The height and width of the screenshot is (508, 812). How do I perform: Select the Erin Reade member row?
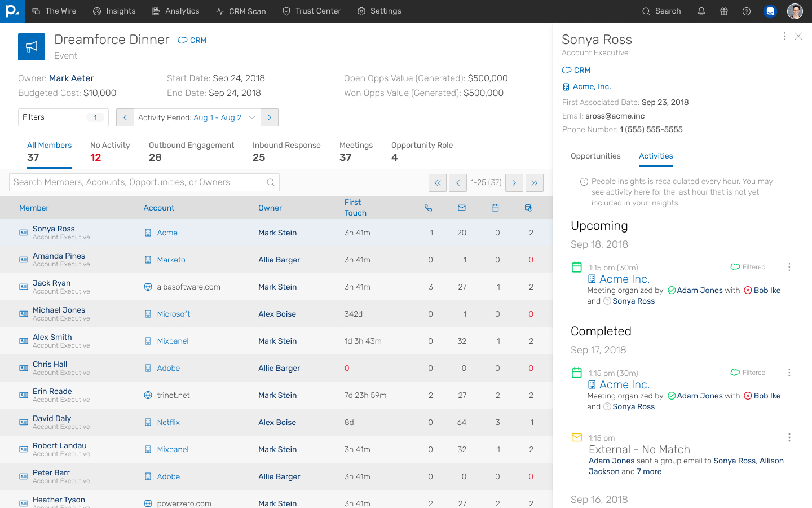[x=276, y=395]
